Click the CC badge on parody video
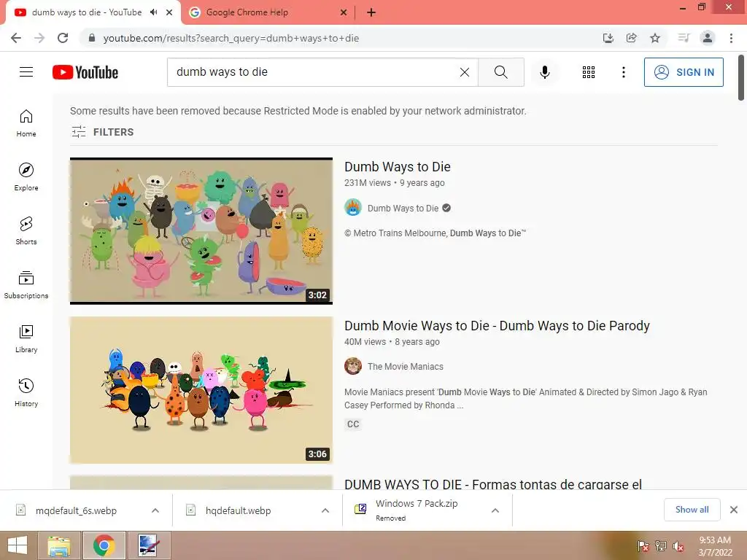 point(353,424)
